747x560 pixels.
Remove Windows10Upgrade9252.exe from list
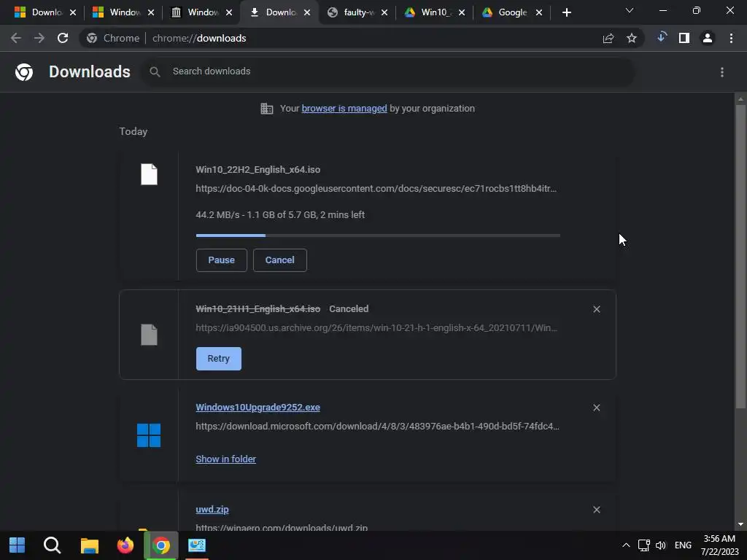point(597,408)
